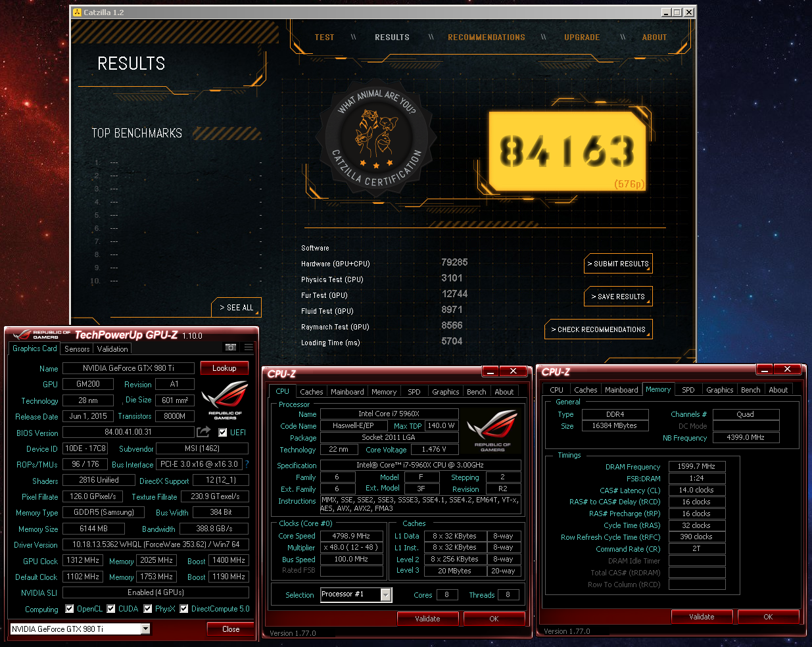Maximize the Catzilla window

tap(677, 12)
